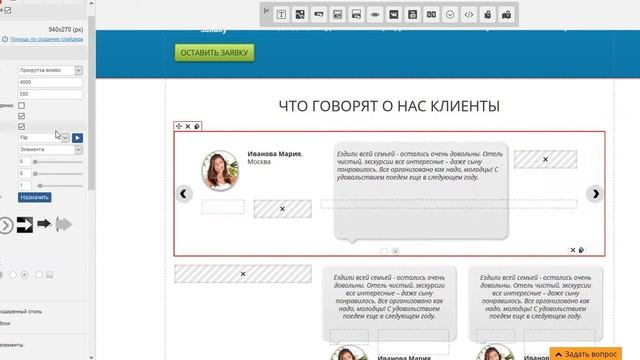Click the copy icon above the slider block
Image resolution: width=640 pixels, height=360 pixels.
pyautogui.click(x=197, y=127)
